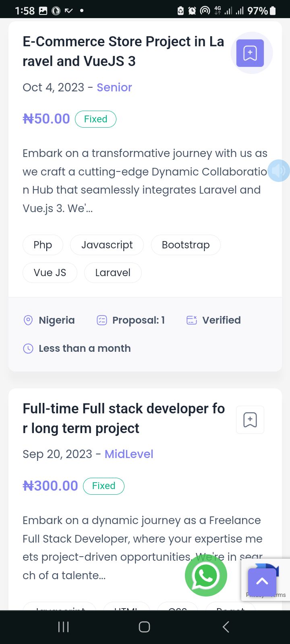Screen dimensions: 290x644
Task: Open E-Commerce Store Project in Laravel title
Action: tap(123, 52)
